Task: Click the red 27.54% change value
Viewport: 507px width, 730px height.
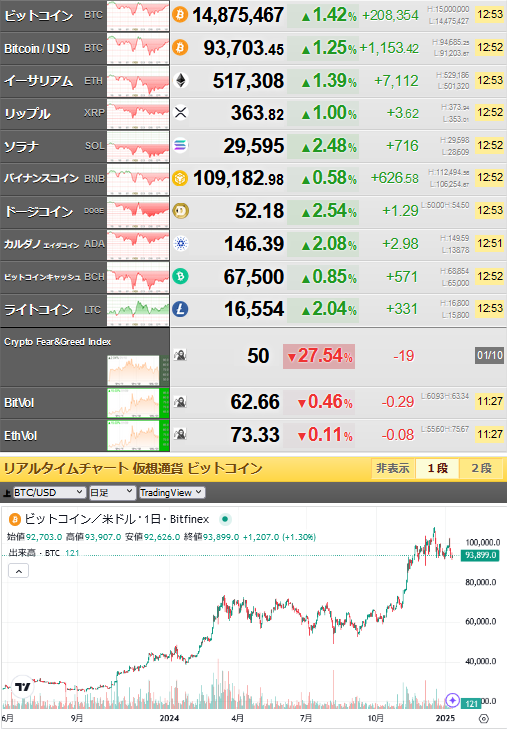Action: coord(319,356)
